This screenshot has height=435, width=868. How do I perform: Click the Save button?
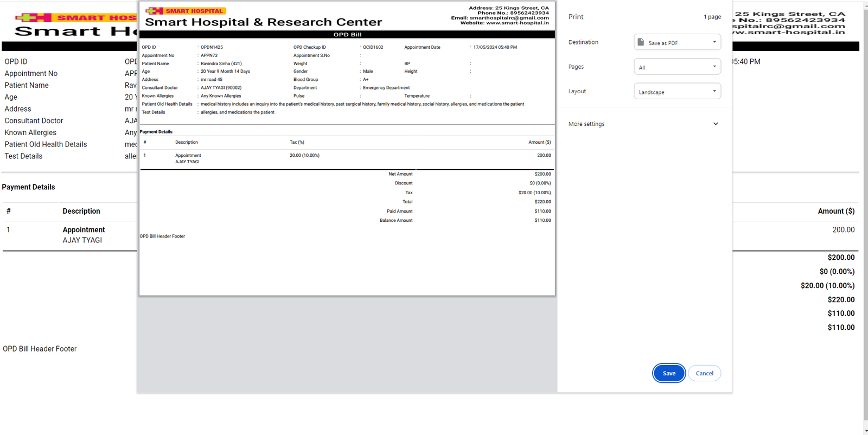(669, 373)
